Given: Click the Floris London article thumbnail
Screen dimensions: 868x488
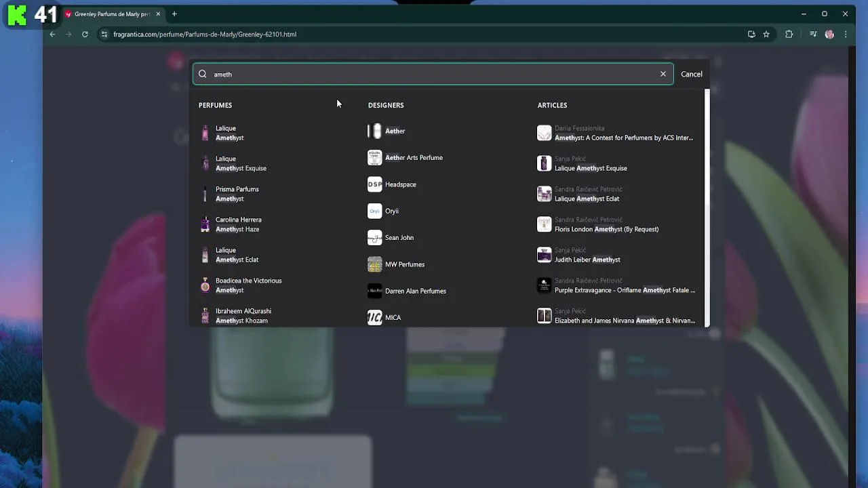Looking at the screenshot, I should pyautogui.click(x=545, y=224).
